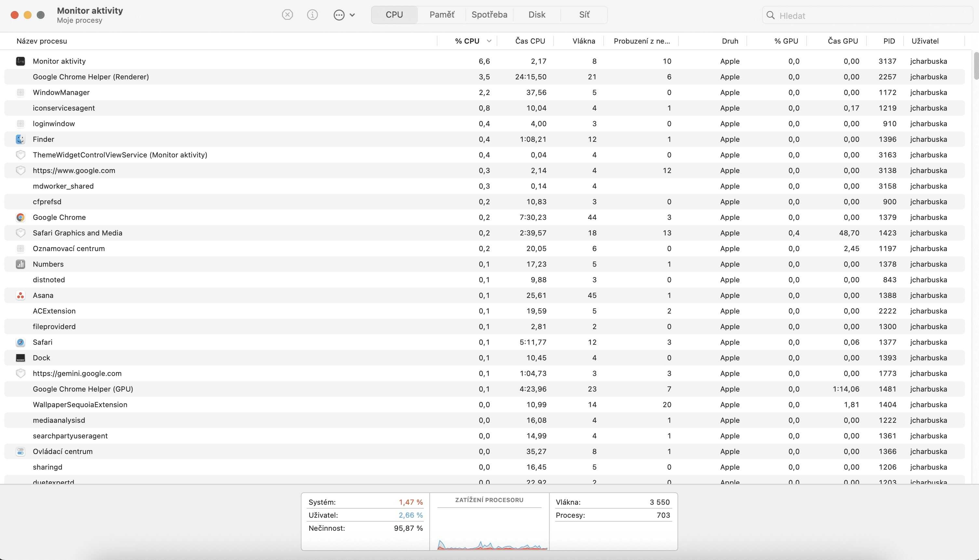Click the https://gemini.google.com shield icon

pyautogui.click(x=20, y=373)
